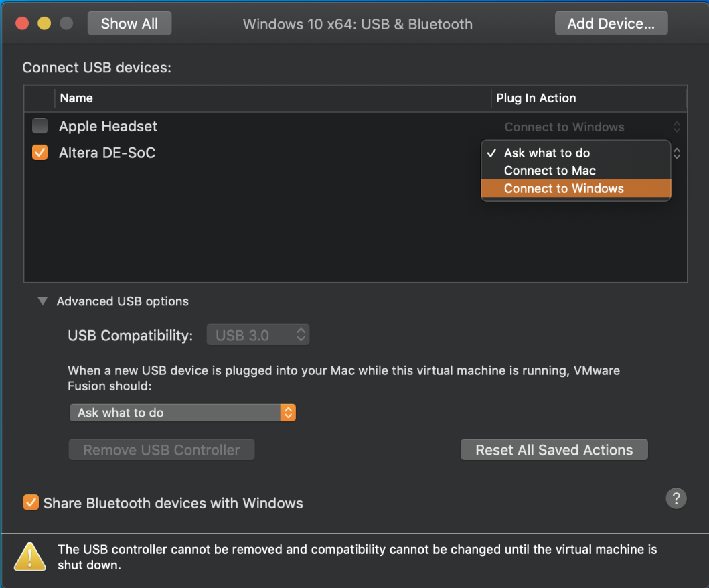The image size is (709, 588).
Task: Click the stepper arrows beside Connect to Windows action
Action: pos(676,153)
